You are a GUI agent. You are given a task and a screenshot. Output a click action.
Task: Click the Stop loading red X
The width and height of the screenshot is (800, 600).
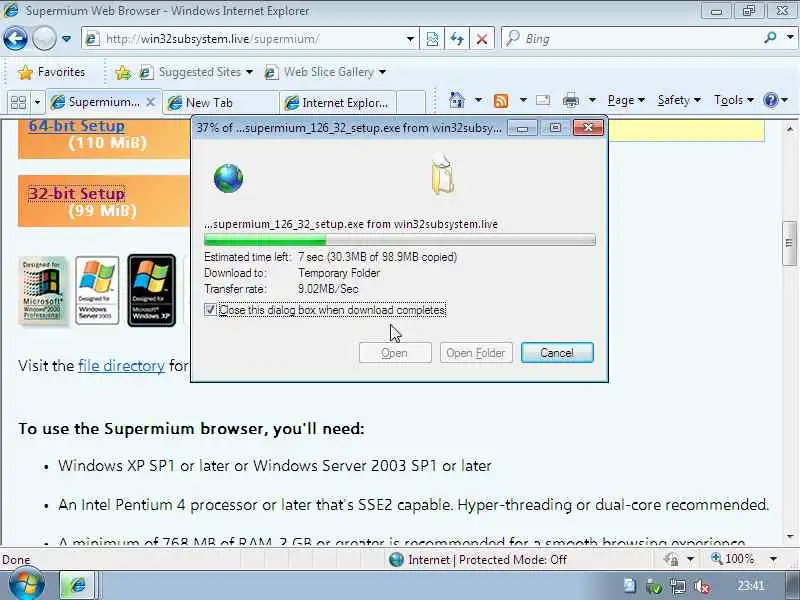(481, 39)
